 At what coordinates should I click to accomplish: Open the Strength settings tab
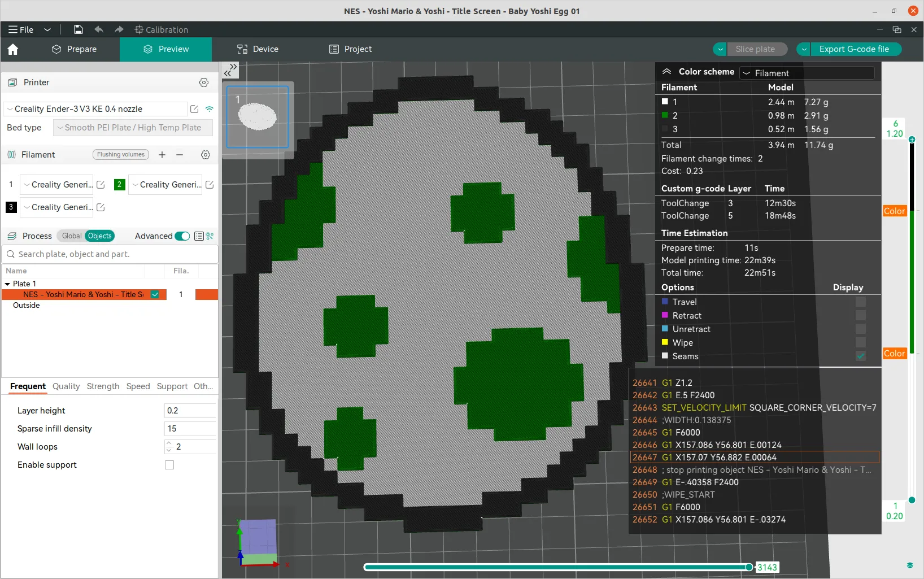click(103, 386)
